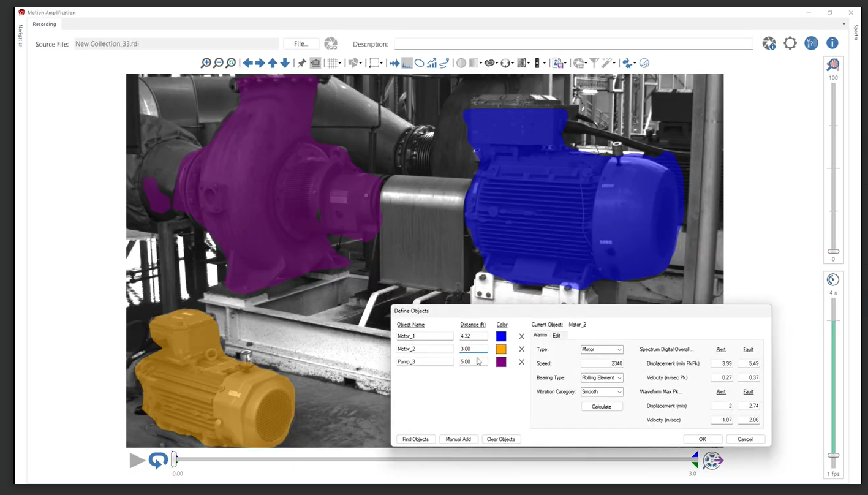Click the zoom out magnifier icon
868x495 pixels.
tap(219, 63)
